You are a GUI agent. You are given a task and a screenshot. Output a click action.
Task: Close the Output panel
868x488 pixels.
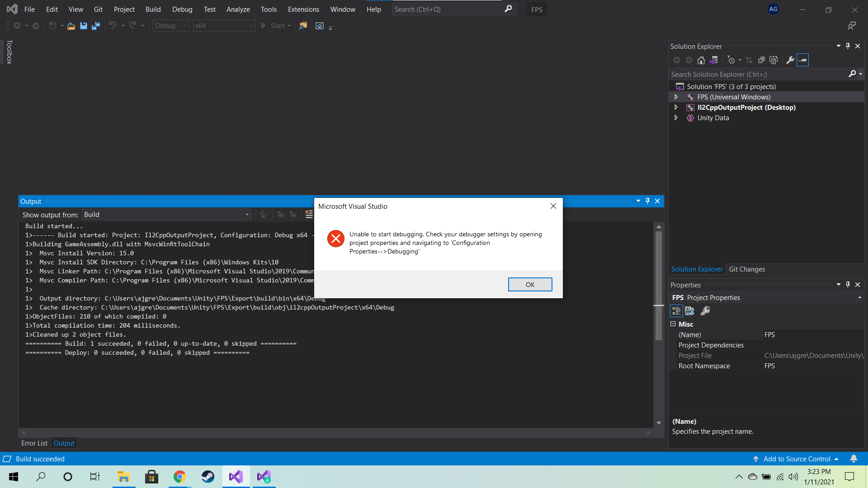tap(657, 201)
